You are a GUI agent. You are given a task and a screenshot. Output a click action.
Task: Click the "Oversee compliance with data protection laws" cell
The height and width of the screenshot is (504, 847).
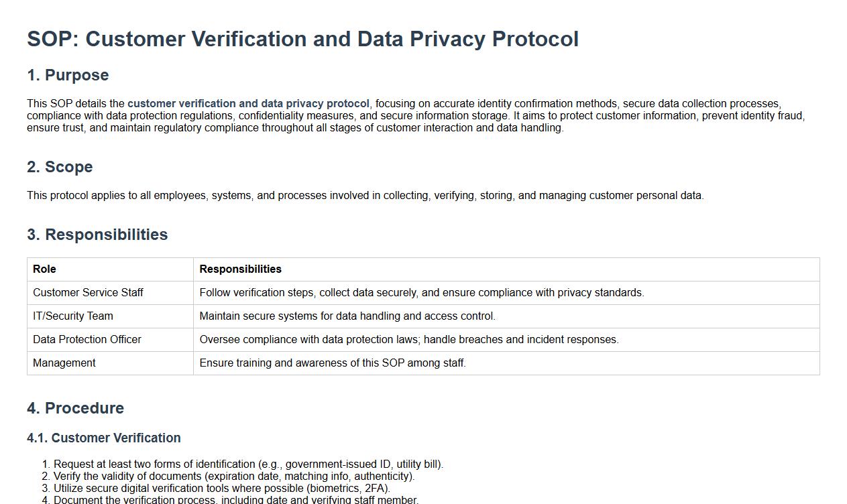tap(409, 340)
